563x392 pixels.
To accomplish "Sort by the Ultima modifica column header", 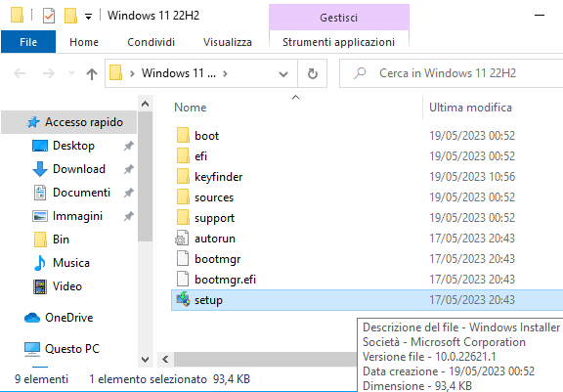I will (x=470, y=108).
